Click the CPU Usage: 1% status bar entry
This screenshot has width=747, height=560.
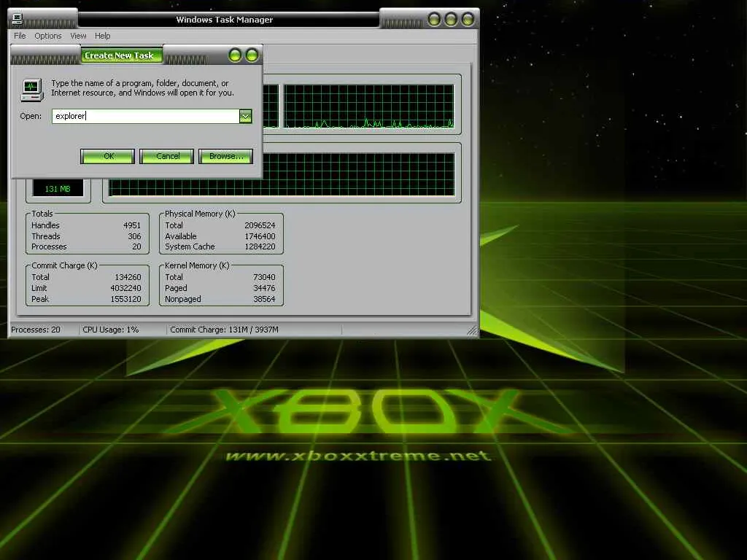(x=111, y=330)
